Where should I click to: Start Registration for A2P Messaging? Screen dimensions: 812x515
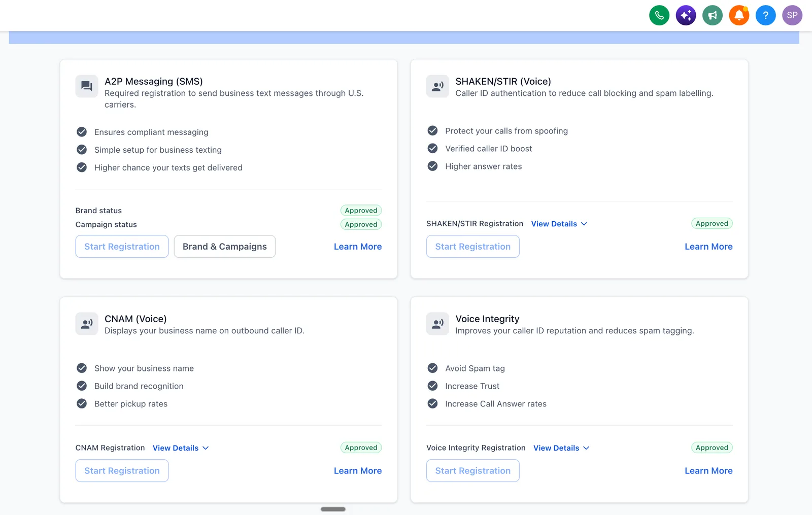pyautogui.click(x=122, y=247)
